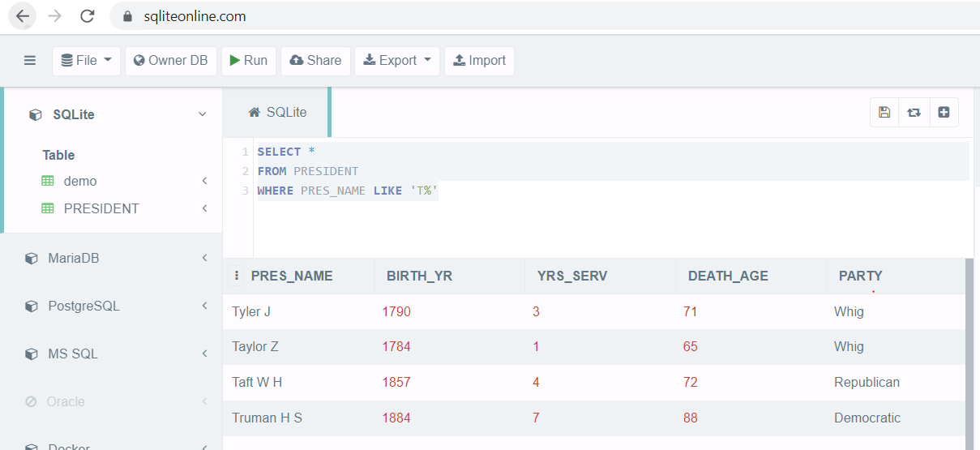The image size is (980, 450).
Task: Run the SQL query
Action: click(249, 61)
